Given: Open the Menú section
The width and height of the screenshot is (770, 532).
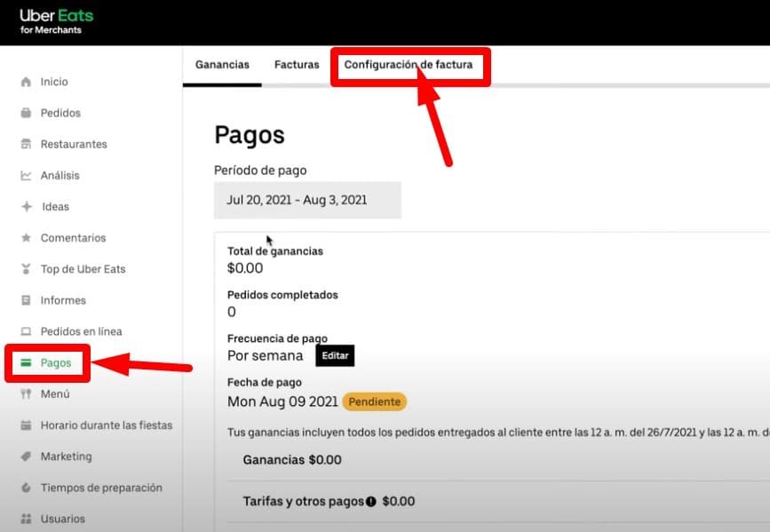Looking at the screenshot, I should tap(55, 394).
